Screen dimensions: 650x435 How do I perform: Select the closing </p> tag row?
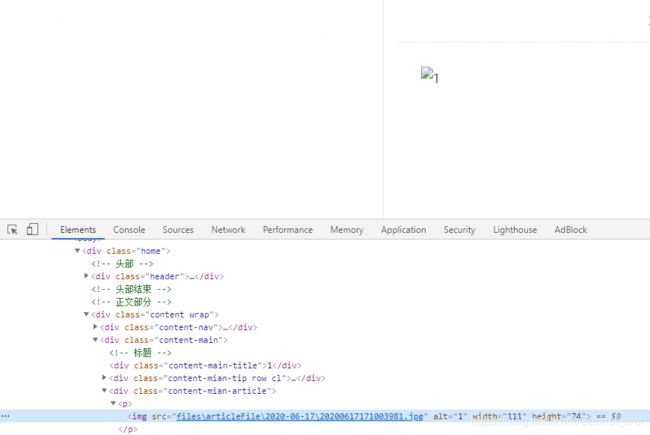[x=128, y=429]
